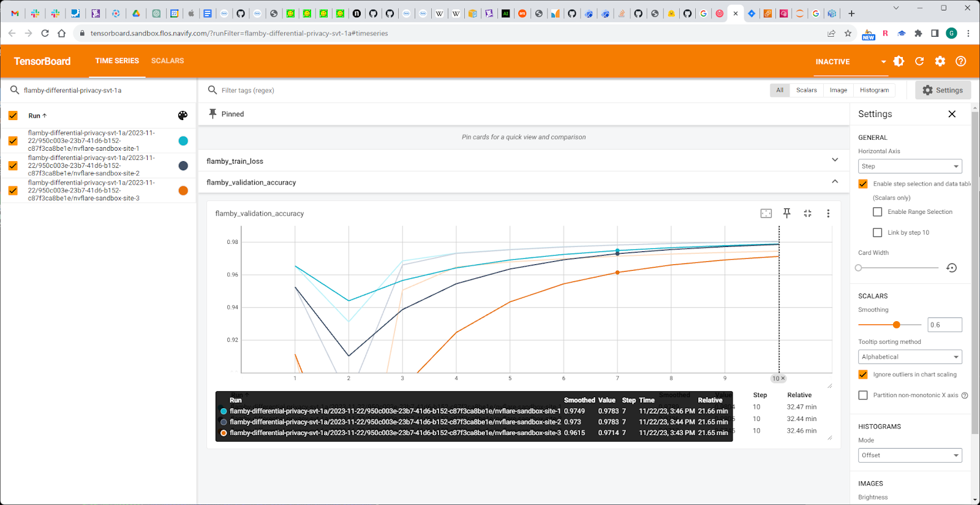Switch to the SCALARS tab
980x505 pixels.
167,61
